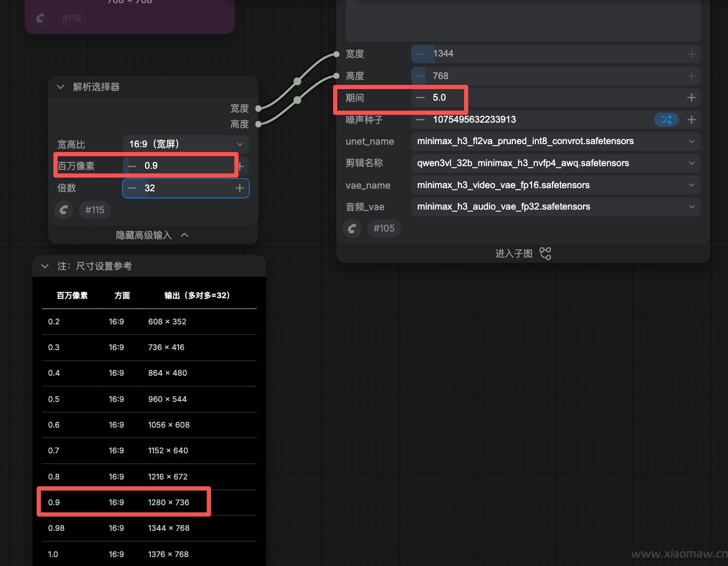Increase 宽度 1344 with plus
Screen dimensions: 728x566
(691, 54)
